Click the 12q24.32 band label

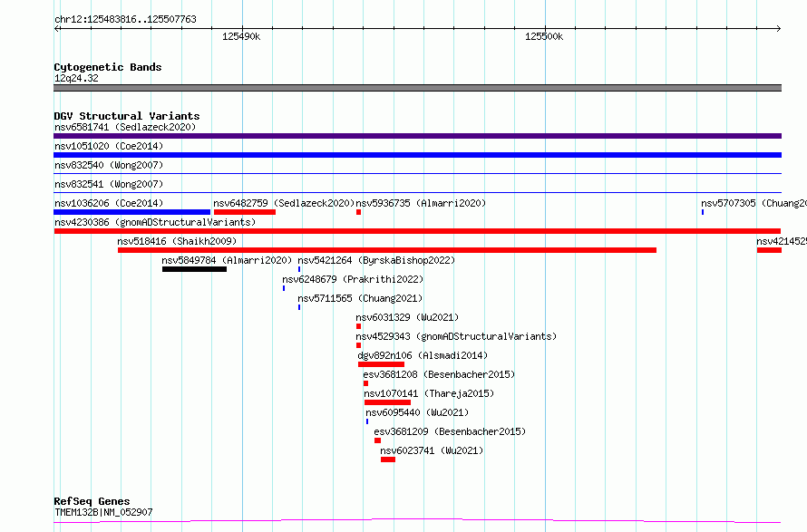click(76, 78)
